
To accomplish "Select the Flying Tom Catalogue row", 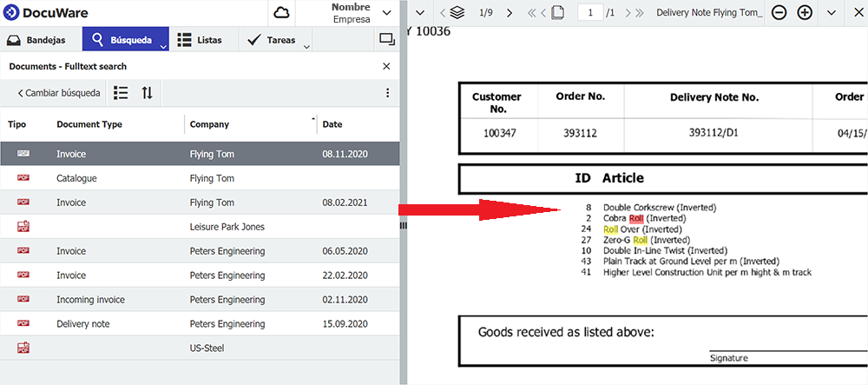I will [200, 178].
